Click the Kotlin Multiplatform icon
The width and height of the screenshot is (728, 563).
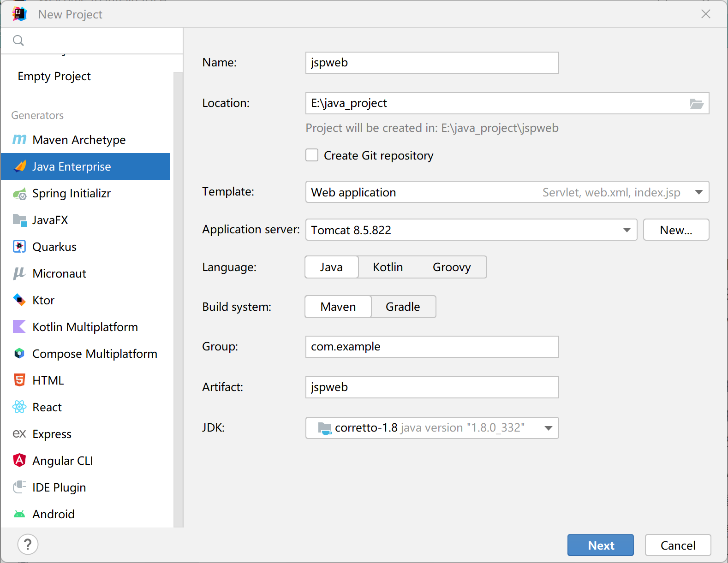(19, 327)
